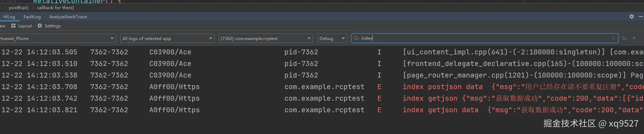The height and width of the screenshot is (134, 644).
Task: Select the log row with timestamp 14:12:03.708
Action: (x=322, y=87)
